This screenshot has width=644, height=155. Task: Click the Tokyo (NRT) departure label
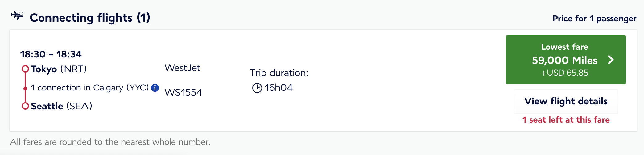click(59, 69)
